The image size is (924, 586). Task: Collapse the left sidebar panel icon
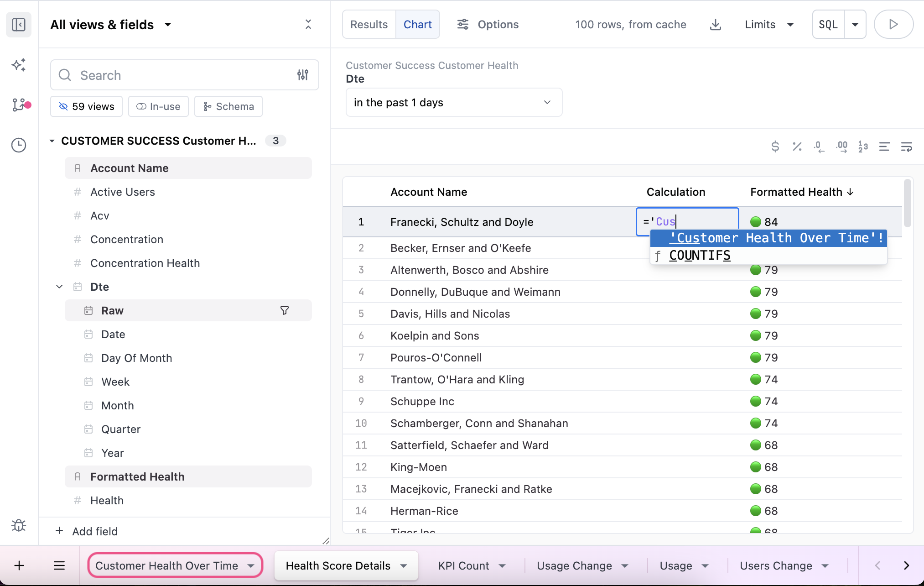pos(19,25)
